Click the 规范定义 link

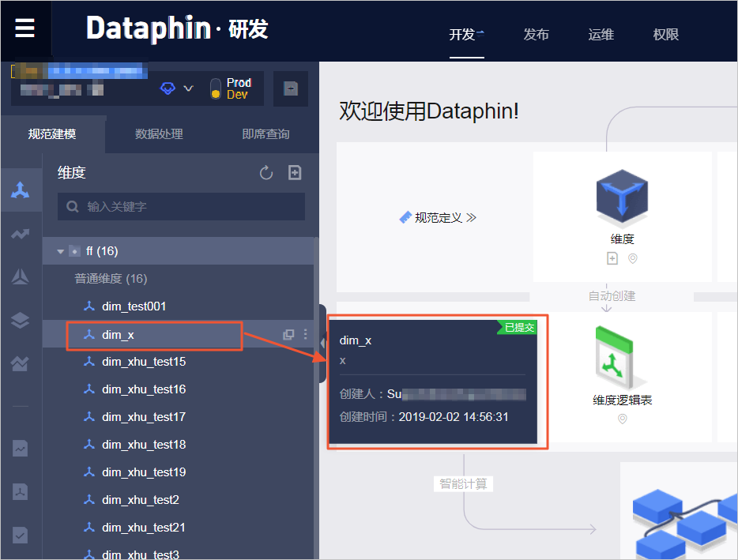coord(438,217)
